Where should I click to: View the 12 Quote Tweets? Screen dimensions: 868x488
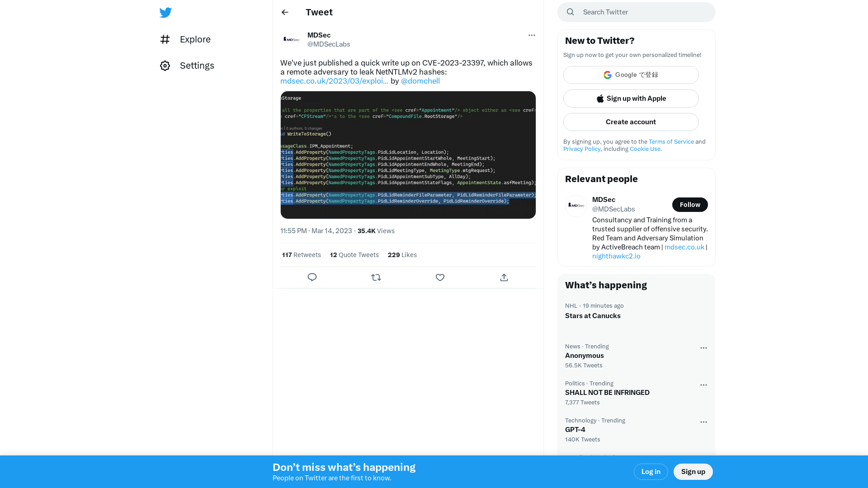pyautogui.click(x=354, y=255)
